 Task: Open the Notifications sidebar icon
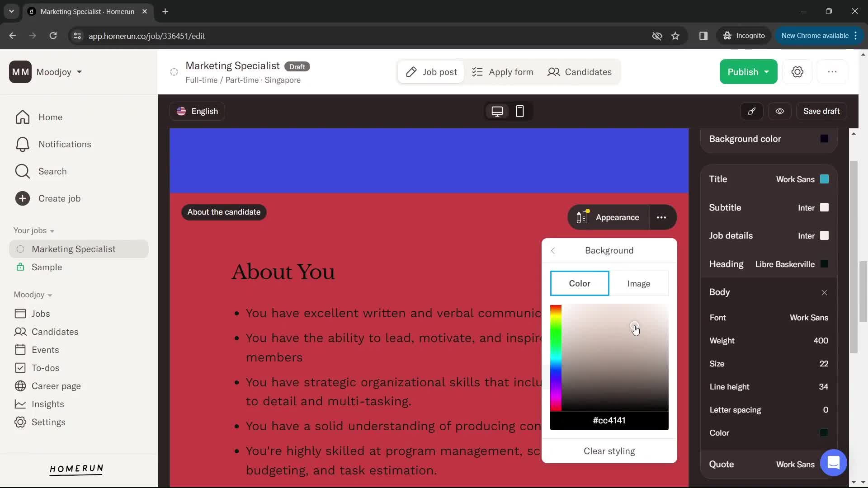click(x=21, y=144)
